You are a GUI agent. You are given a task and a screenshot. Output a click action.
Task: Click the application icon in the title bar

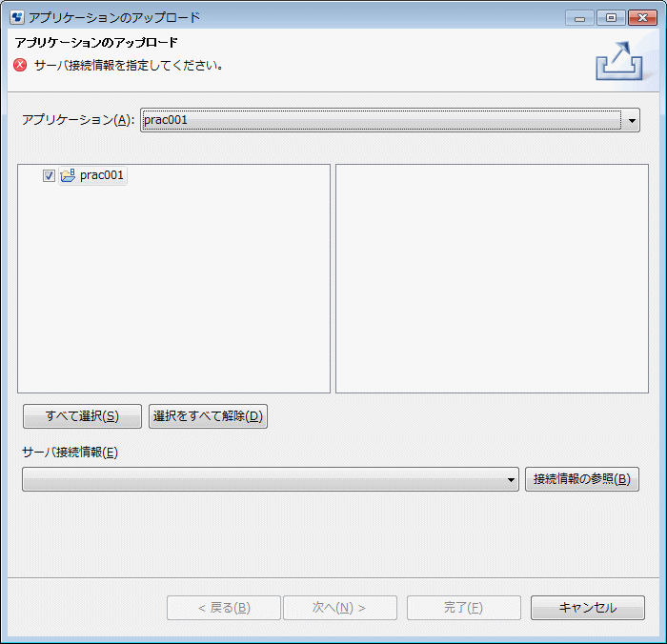[x=17, y=17]
